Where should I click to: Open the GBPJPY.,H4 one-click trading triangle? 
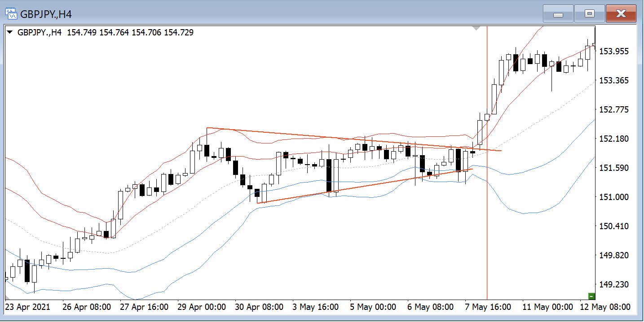coord(9,32)
